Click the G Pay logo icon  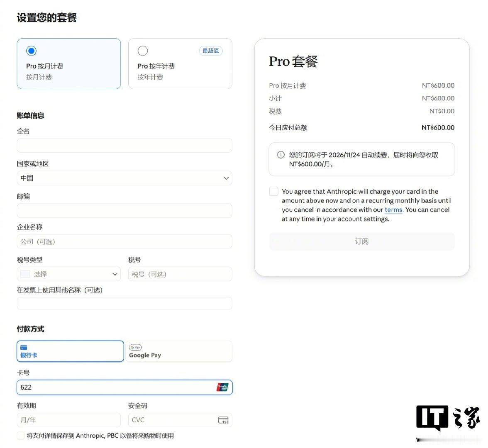pyautogui.click(x=135, y=347)
